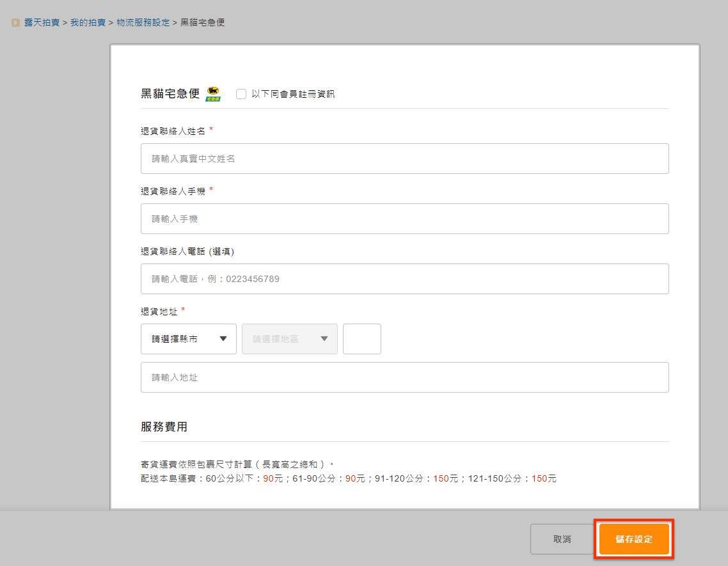This screenshot has width=728, height=566.
Task: Click the 退貨聯絡人姓名 field label
Action: pyautogui.click(x=173, y=131)
